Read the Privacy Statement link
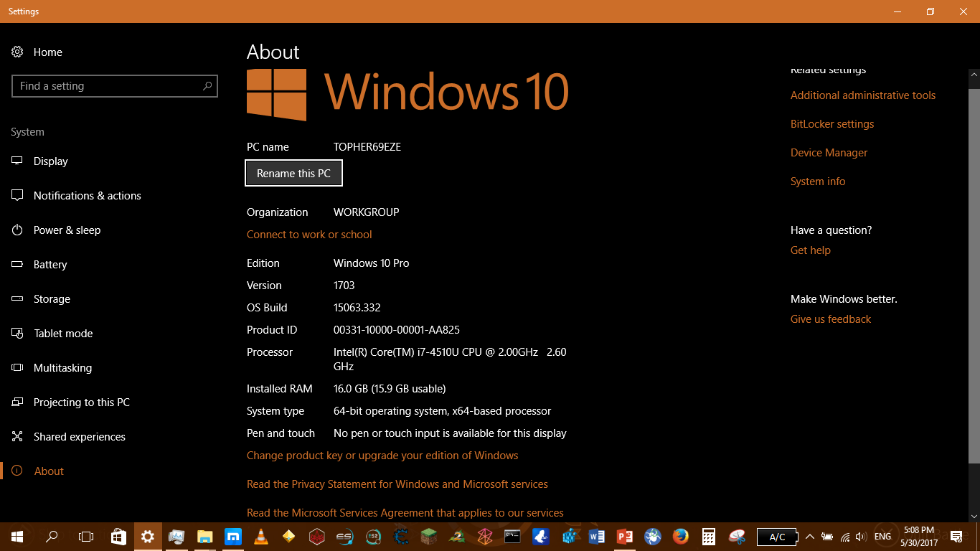 [397, 484]
